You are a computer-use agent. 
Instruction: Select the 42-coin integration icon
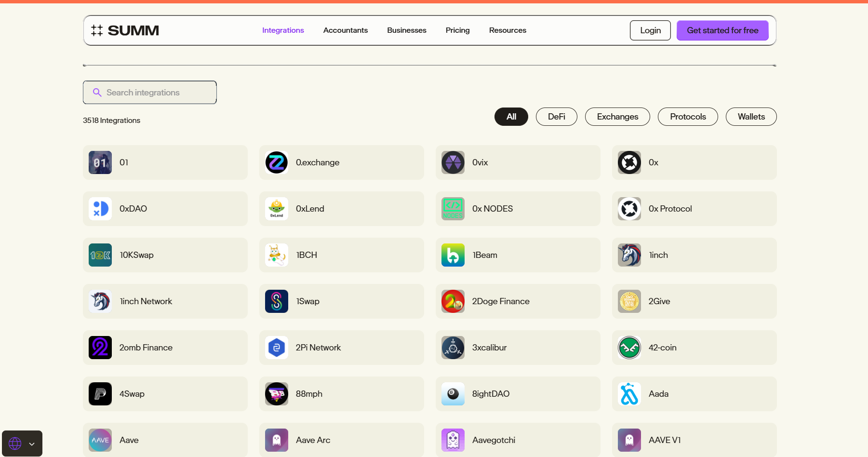coord(629,348)
